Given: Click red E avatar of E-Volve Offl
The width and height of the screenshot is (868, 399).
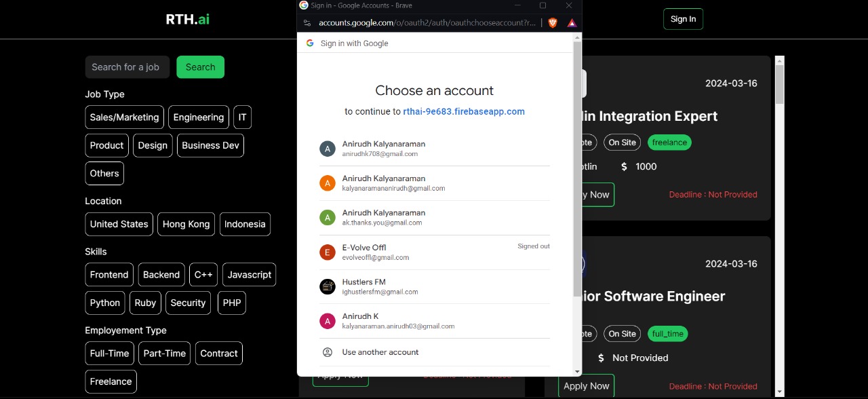Looking at the screenshot, I should coord(328,252).
